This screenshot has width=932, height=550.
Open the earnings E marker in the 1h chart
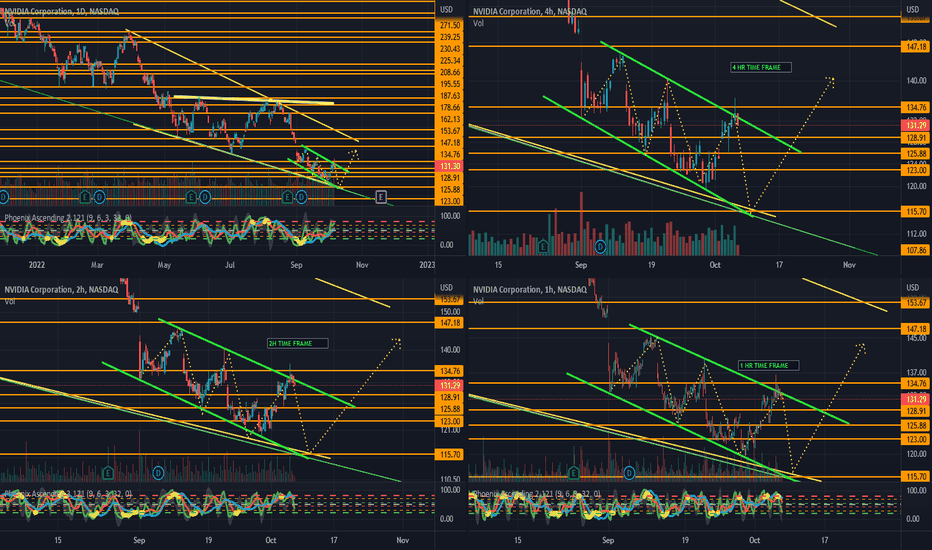tap(573, 473)
